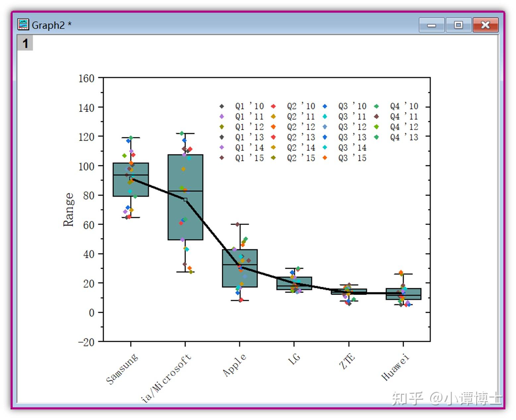516x420 pixels.
Task: Click legend entry Q4 '13
Action: tap(397, 137)
